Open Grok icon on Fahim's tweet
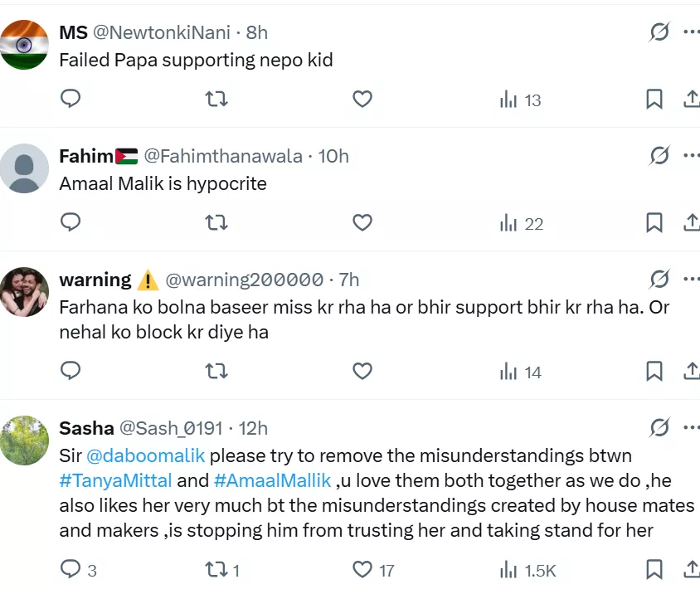The height and width of the screenshot is (589, 700). (x=659, y=156)
